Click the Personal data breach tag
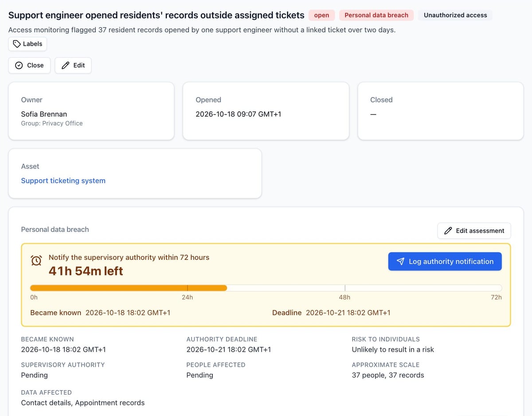The height and width of the screenshot is (416, 532). [376, 15]
